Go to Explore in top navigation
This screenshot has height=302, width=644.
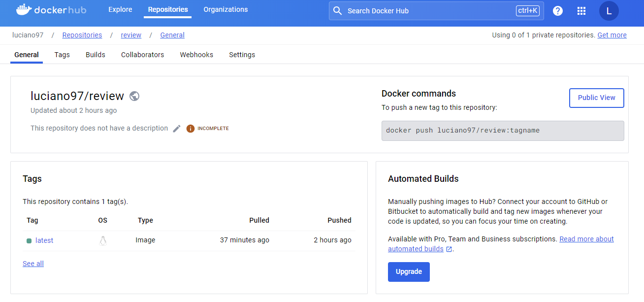click(x=120, y=9)
